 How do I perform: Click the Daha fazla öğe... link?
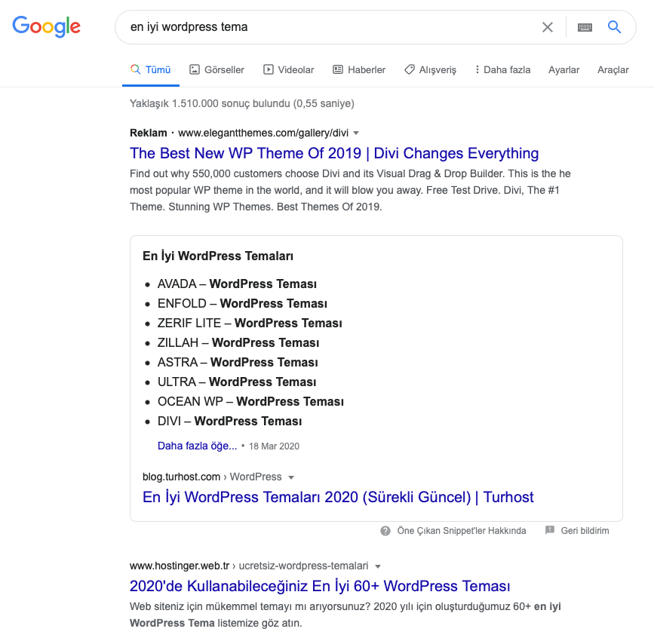click(198, 446)
